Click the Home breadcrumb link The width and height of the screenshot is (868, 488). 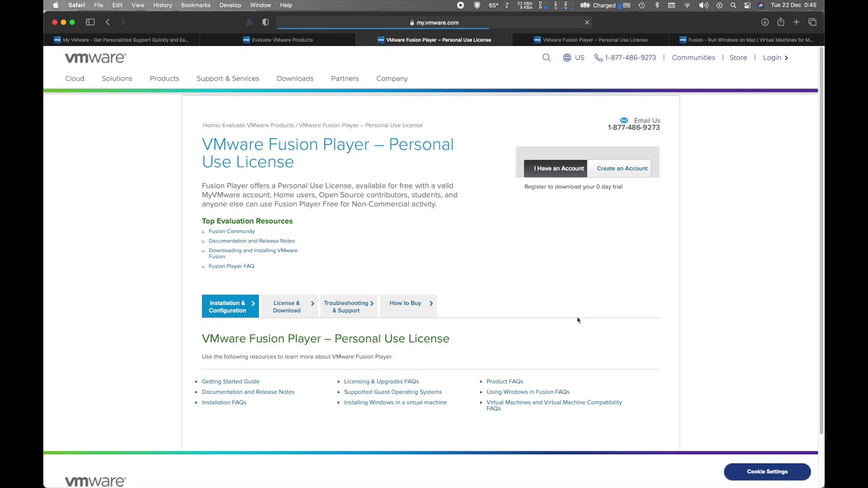point(210,125)
